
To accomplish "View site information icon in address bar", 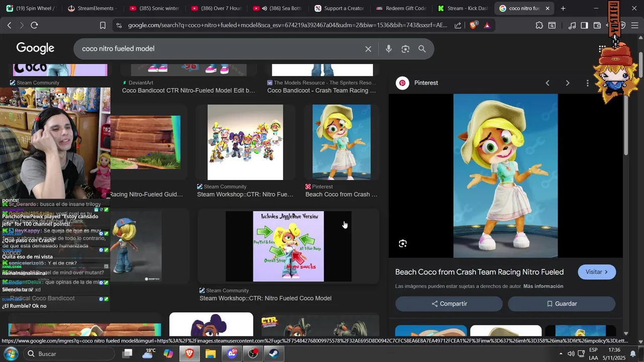I will pyautogui.click(x=118, y=25).
